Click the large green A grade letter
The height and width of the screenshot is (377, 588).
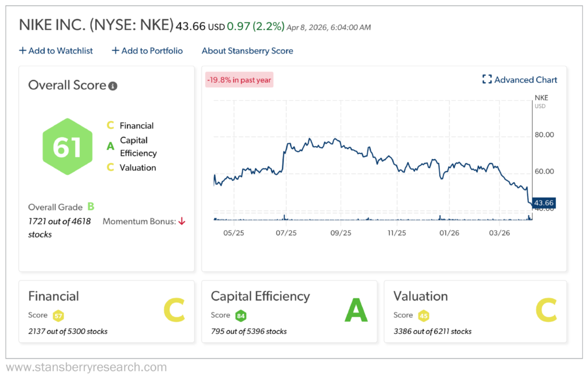click(x=356, y=310)
